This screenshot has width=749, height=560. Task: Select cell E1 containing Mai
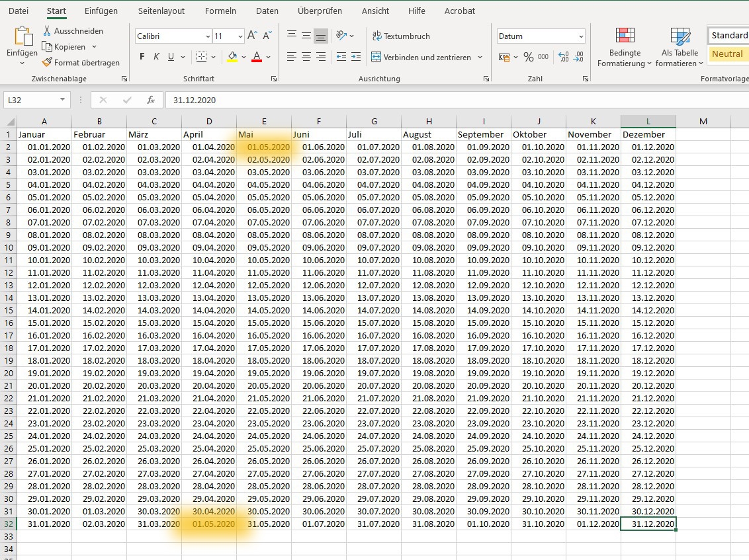[264, 134]
